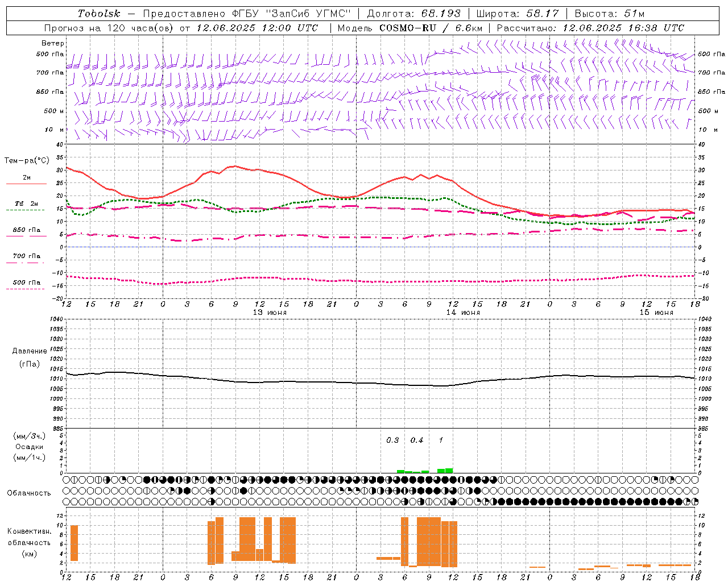Image resolution: width=728 pixels, height=582 pixels.
Task: Click the '850 гПа' temperature legend entry
Action: (x=27, y=230)
